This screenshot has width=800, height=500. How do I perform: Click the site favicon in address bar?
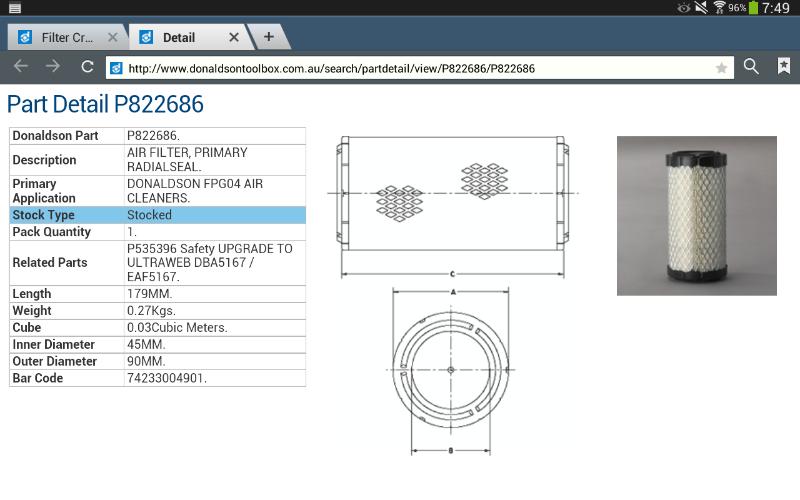[x=116, y=68]
